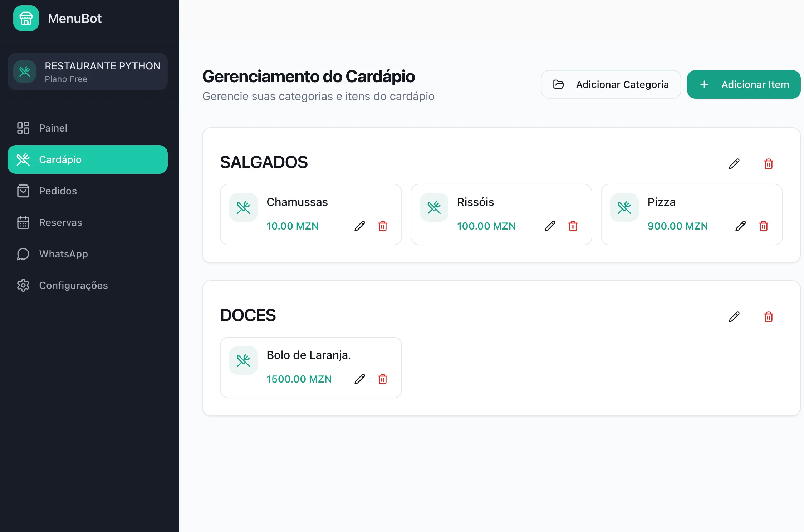Go to Pedidos in the sidebar

[x=88, y=191]
